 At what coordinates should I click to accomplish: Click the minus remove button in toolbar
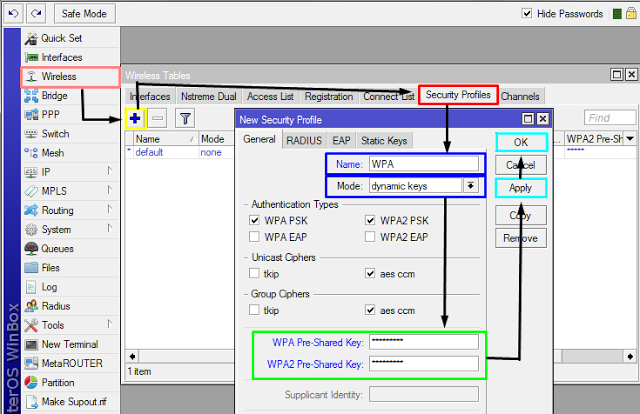[x=158, y=118]
